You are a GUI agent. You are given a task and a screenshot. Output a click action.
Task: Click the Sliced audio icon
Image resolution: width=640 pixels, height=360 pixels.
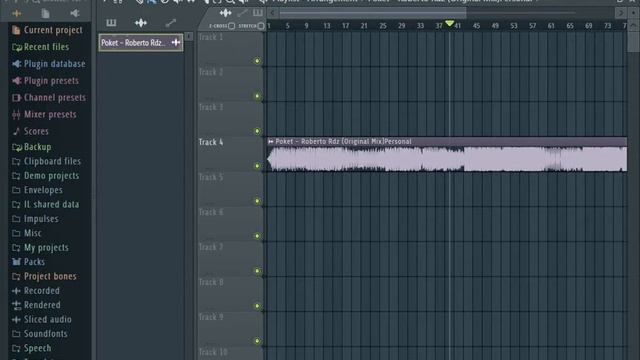pyautogui.click(x=16, y=320)
